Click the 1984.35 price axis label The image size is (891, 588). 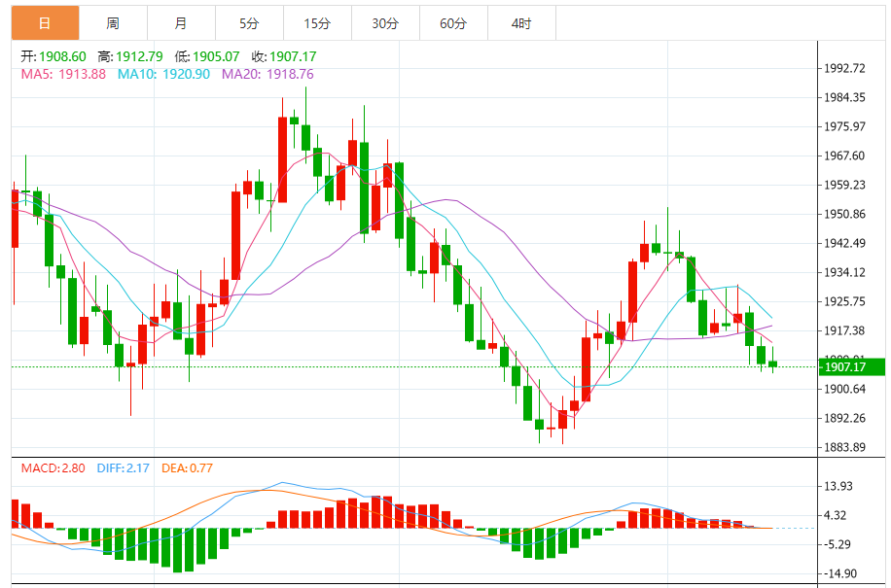(844, 97)
